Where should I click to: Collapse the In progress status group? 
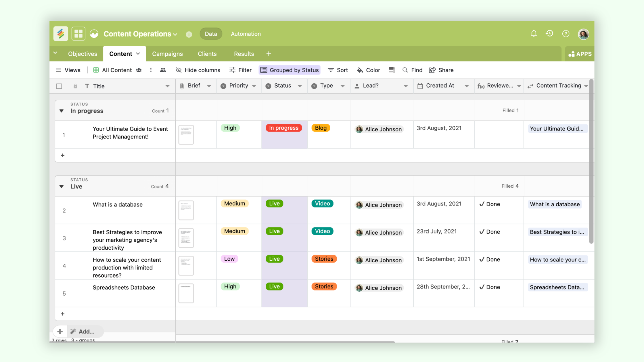pyautogui.click(x=62, y=111)
